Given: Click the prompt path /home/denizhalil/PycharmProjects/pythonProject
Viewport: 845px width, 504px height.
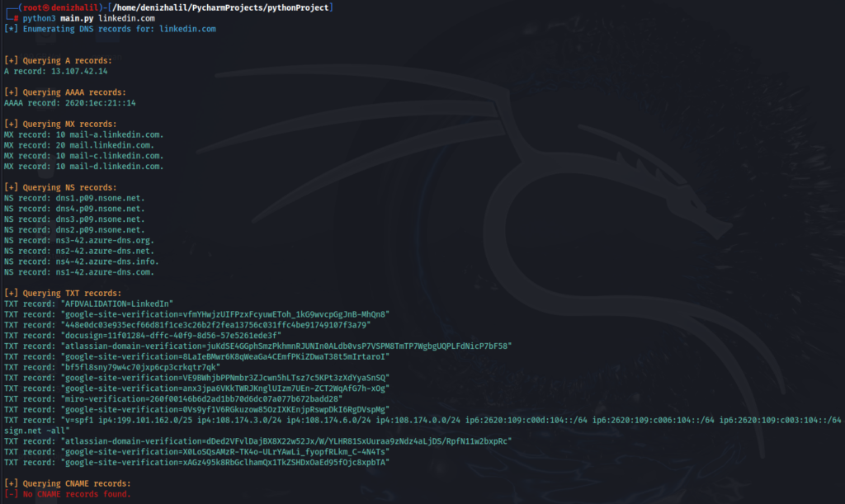Looking at the screenshot, I should pos(220,7).
